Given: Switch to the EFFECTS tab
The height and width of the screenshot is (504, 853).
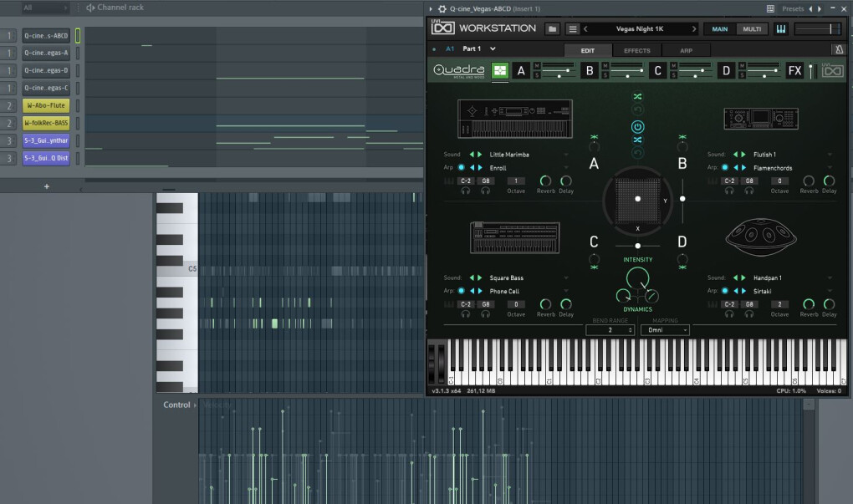Looking at the screenshot, I should click(636, 50).
